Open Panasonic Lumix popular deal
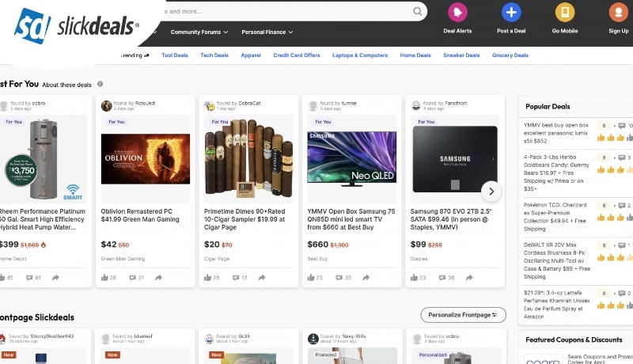 pyautogui.click(x=556, y=133)
